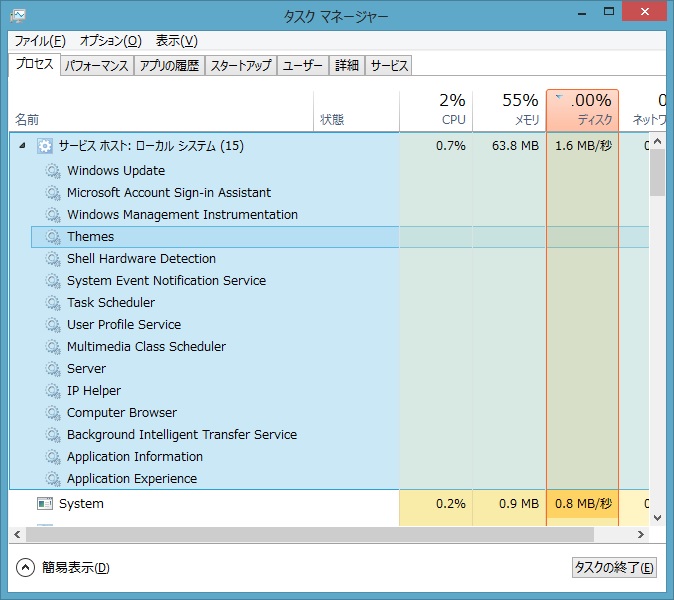Click the タスクの終了(E) button
The width and height of the screenshot is (674, 600).
point(614,568)
